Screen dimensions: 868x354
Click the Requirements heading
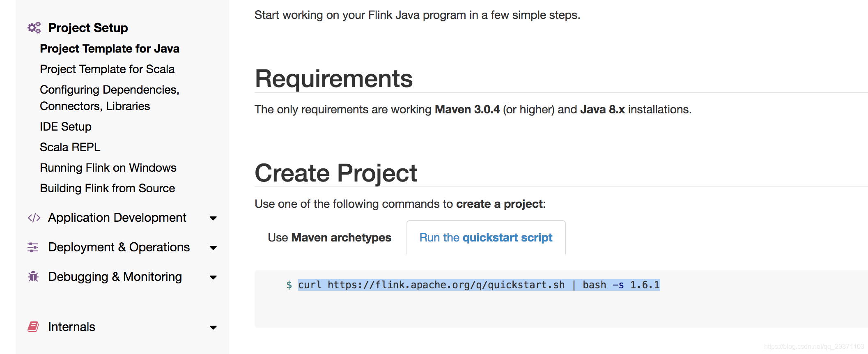[x=334, y=78]
